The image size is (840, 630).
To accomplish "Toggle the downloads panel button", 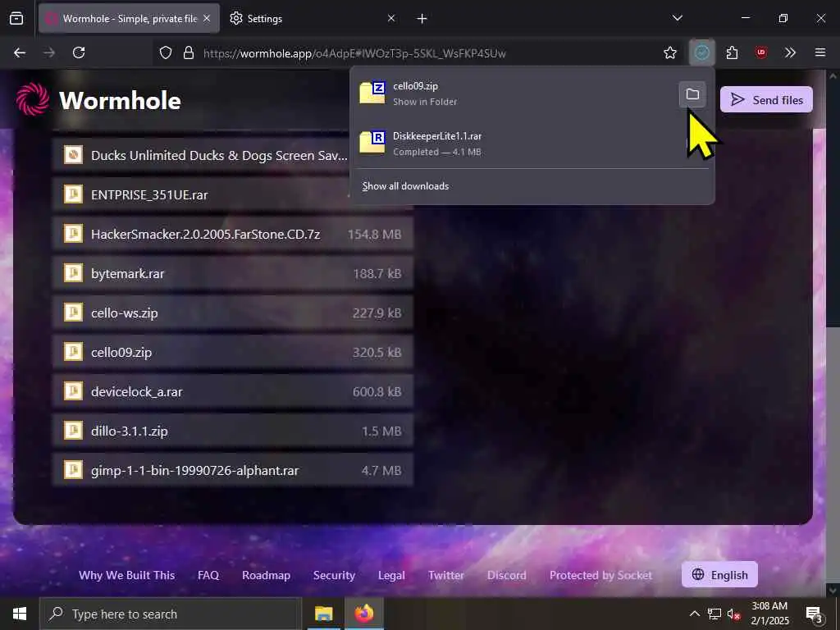I will (x=702, y=52).
